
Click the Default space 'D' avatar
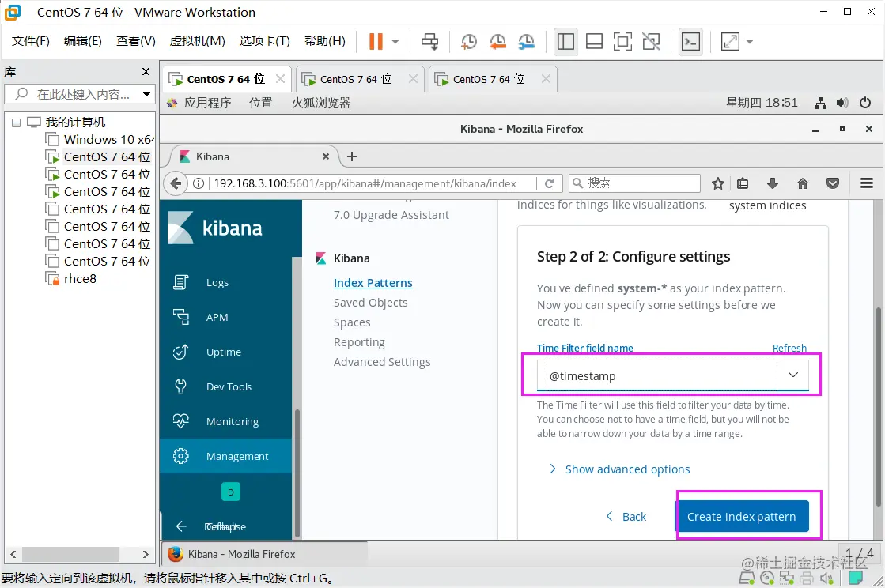(230, 492)
